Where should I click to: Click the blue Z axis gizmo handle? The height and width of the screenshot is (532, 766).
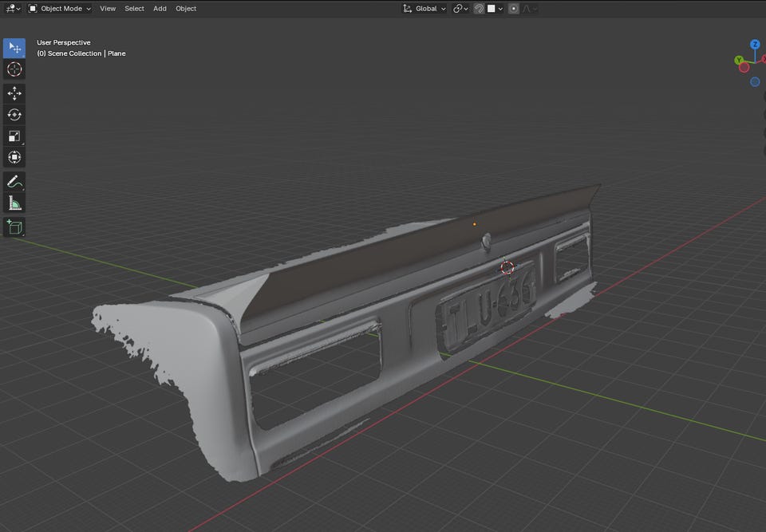tap(755, 45)
